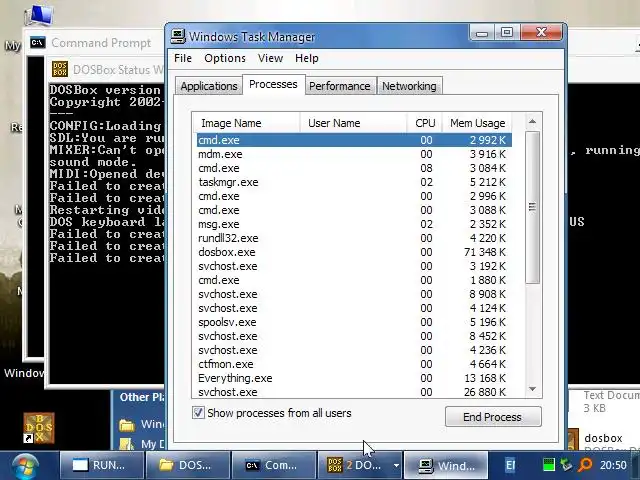Switch to the Applications tab
Viewport: 640px width, 480px height.
[x=209, y=86]
